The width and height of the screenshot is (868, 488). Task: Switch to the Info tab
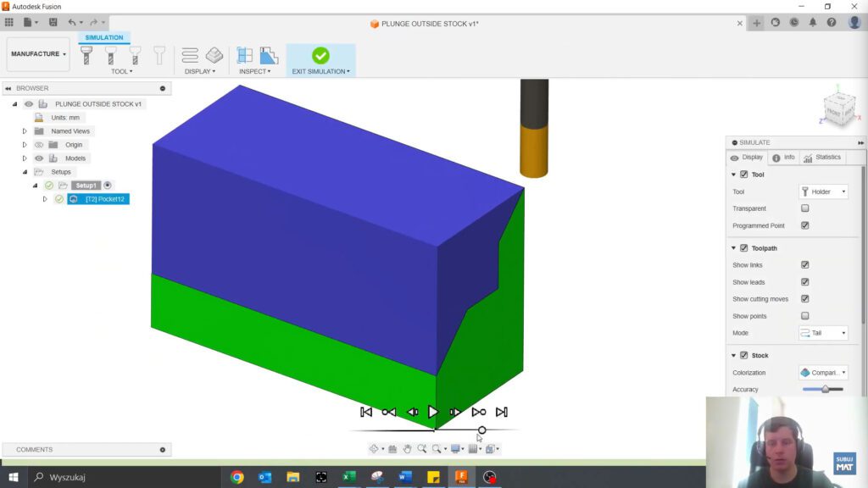click(783, 157)
